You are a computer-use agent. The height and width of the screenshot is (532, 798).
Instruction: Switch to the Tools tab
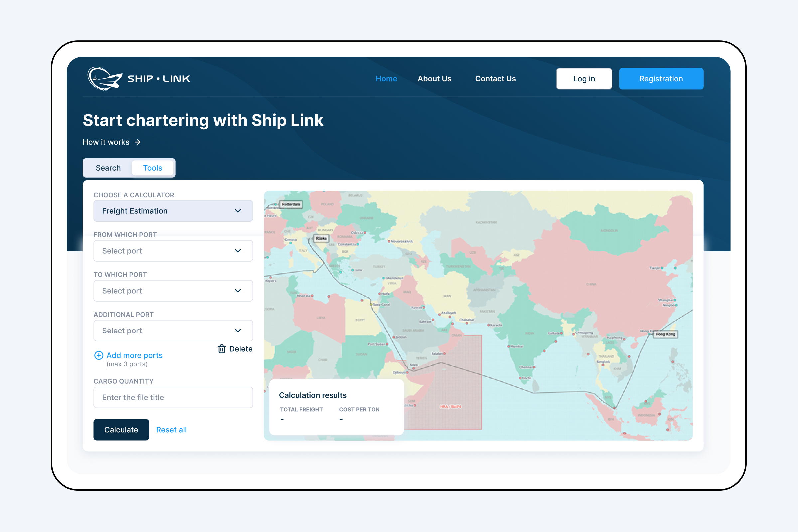pos(152,168)
